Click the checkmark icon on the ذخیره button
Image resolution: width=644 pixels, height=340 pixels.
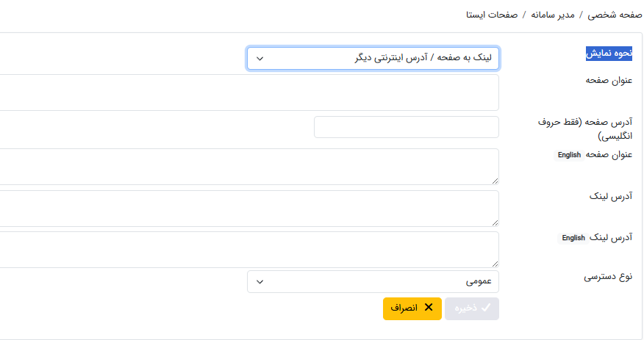486,308
